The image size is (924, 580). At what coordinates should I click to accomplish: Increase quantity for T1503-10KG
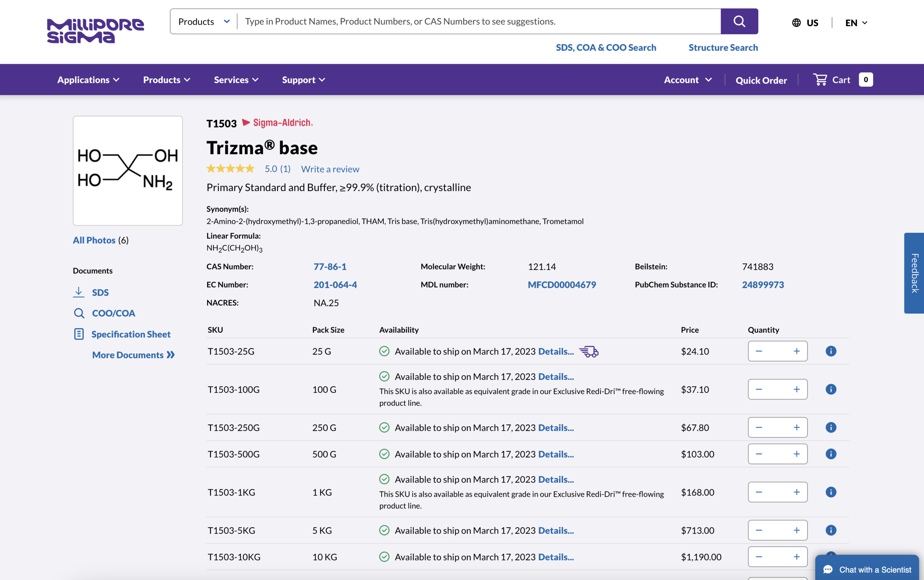click(797, 557)
